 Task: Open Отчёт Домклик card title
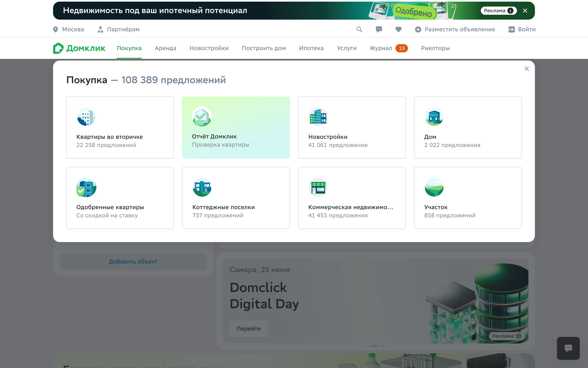pos(214,137)
